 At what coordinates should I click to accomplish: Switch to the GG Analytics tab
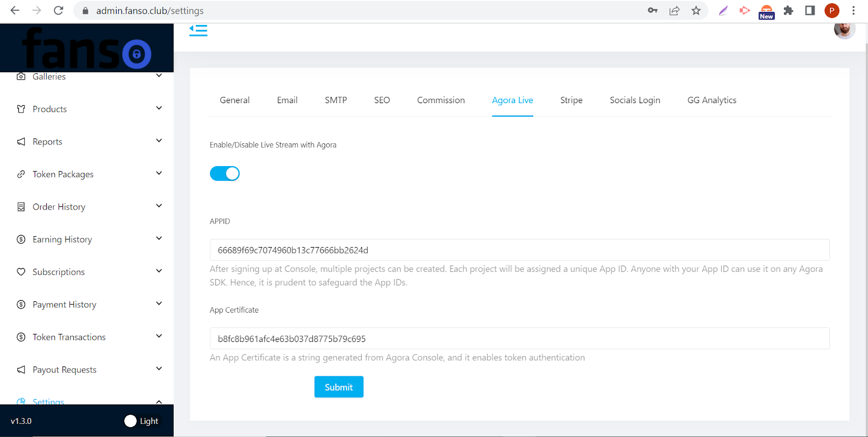click(x=712, y=100)
